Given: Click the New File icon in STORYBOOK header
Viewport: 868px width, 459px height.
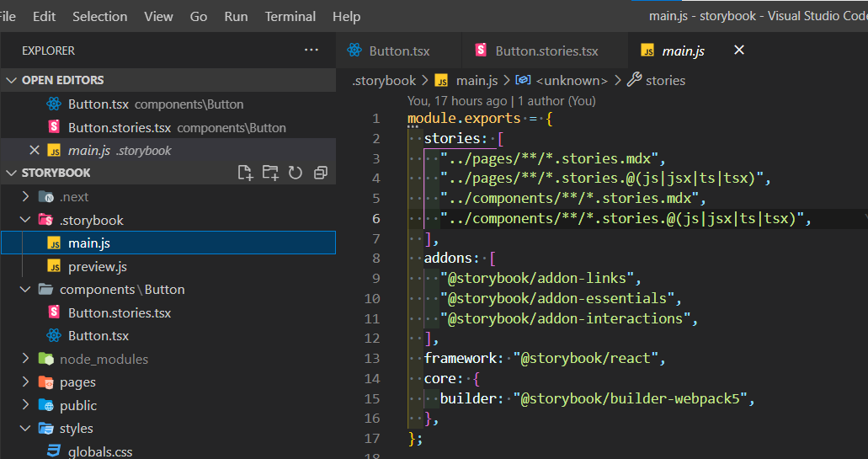Looking at the screenshot, I should [245, 173].
